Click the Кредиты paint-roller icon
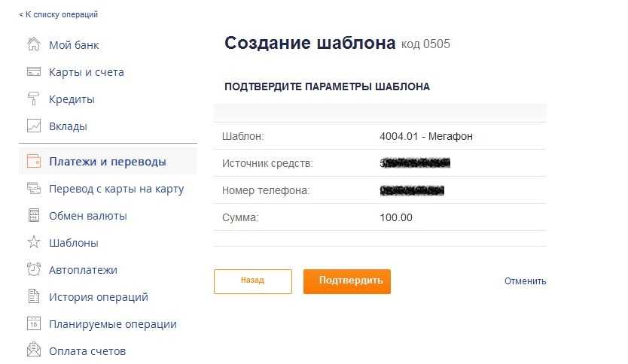Viewport: 628px width, 364px height. click(33, 99)
